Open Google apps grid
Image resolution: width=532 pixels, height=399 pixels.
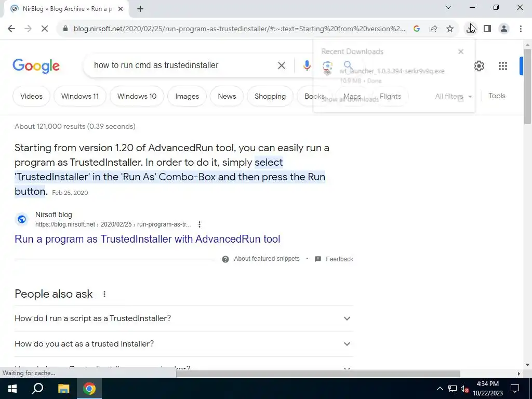tap(503, 66)
